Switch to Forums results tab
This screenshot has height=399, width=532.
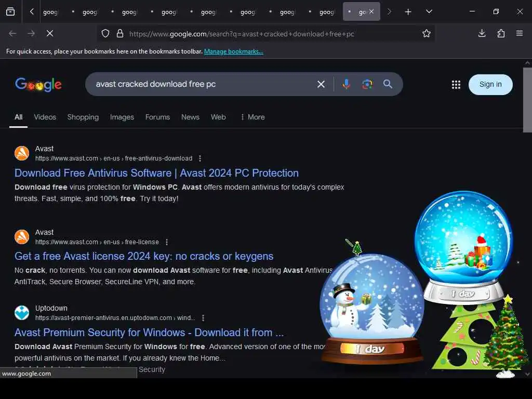tap(157, 117)
